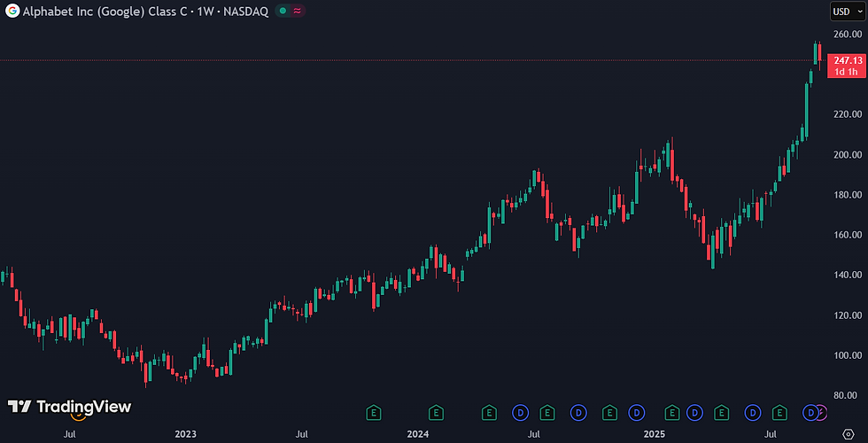Click the last blue dividend D marker

810,412
